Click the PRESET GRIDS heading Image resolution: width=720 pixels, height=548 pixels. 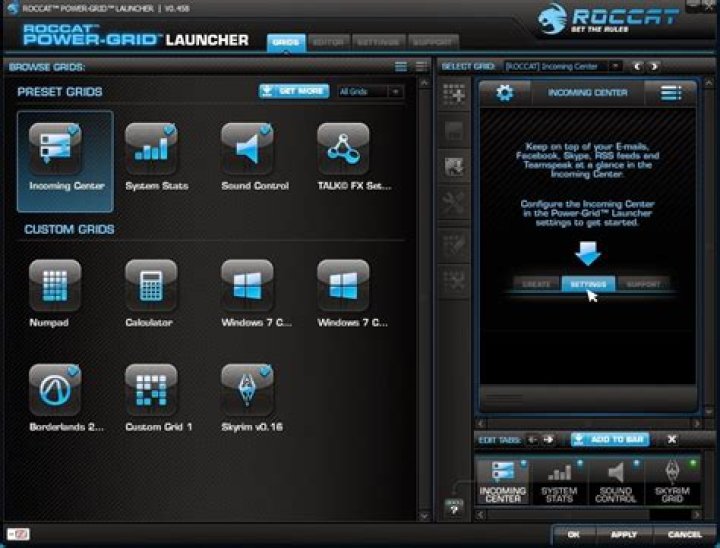click(x=60, y=92)
